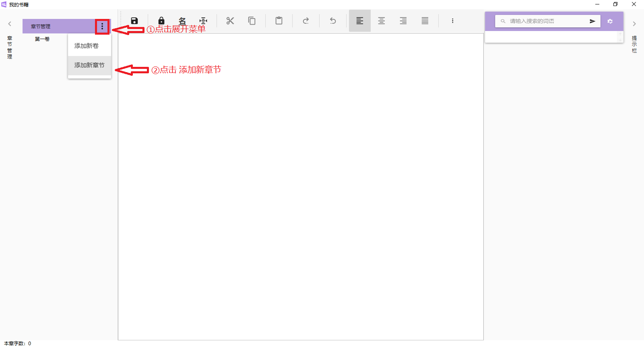
Task: Toggle justify text alignment
Action: click(x=425, y=21)
